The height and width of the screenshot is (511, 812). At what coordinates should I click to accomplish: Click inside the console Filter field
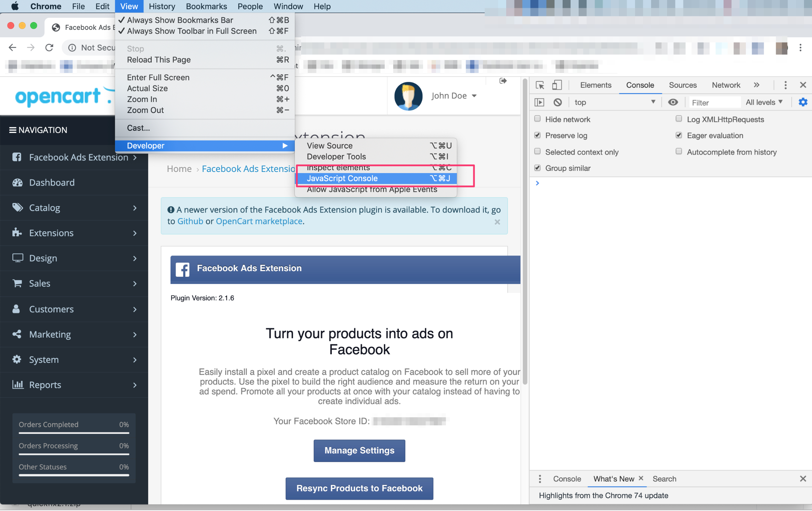[714, 102]
